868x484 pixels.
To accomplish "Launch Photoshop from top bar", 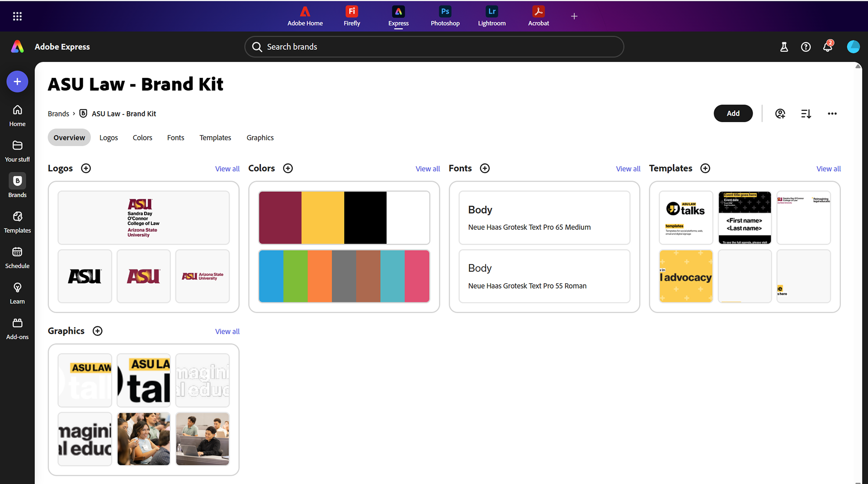I will coord(445,16).
